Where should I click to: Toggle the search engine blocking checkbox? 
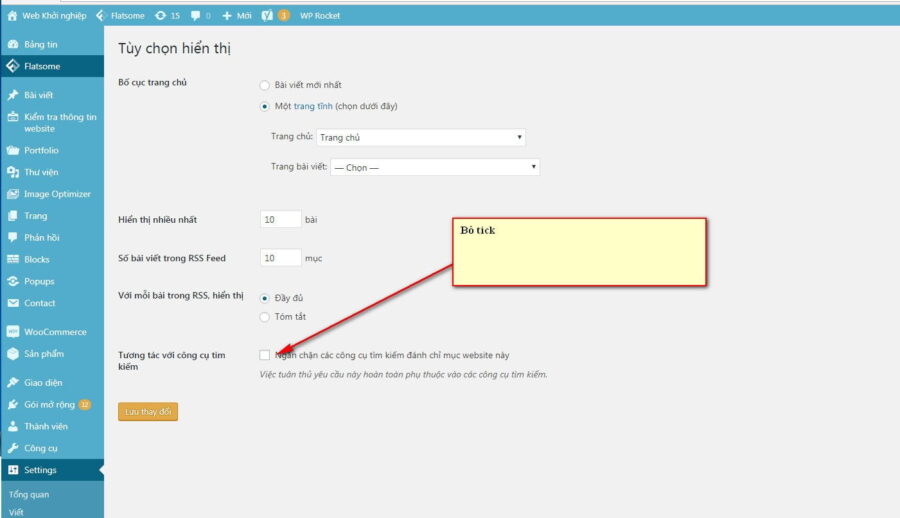[264, 355]
